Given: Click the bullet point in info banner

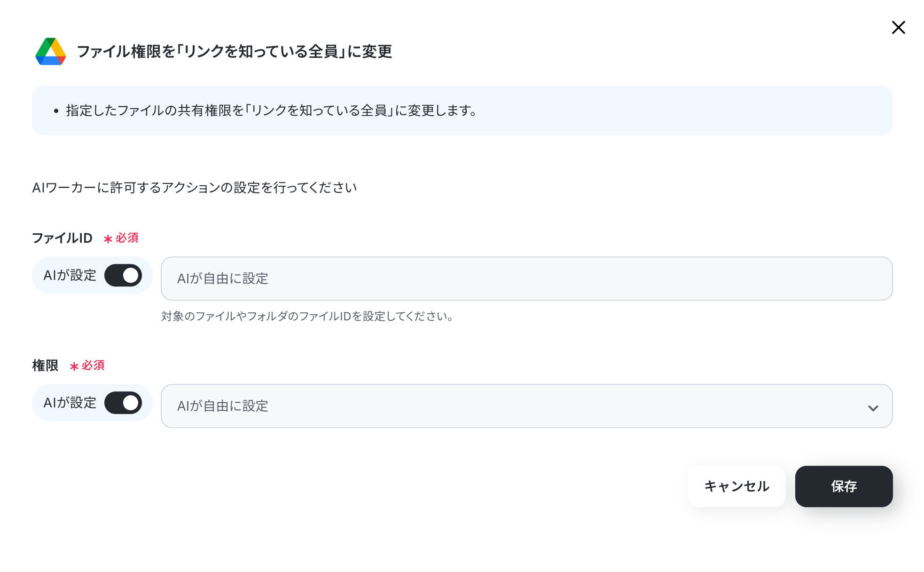Looking at the screenshot, I should pyautogui.click(x=56, y=111).
